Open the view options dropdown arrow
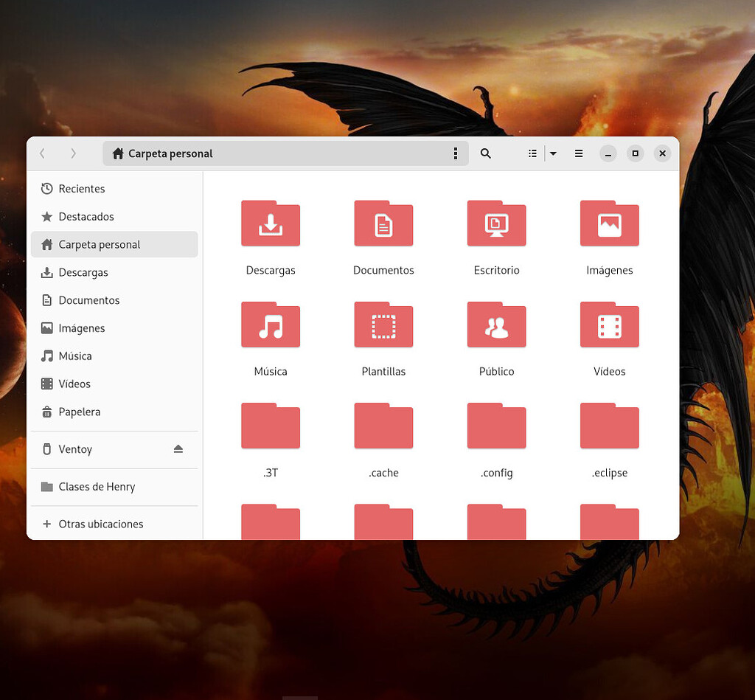The image size is (755, 700). [x=553, y=153]
